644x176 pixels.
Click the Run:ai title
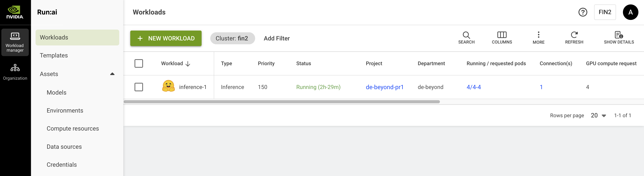[47, 12]
